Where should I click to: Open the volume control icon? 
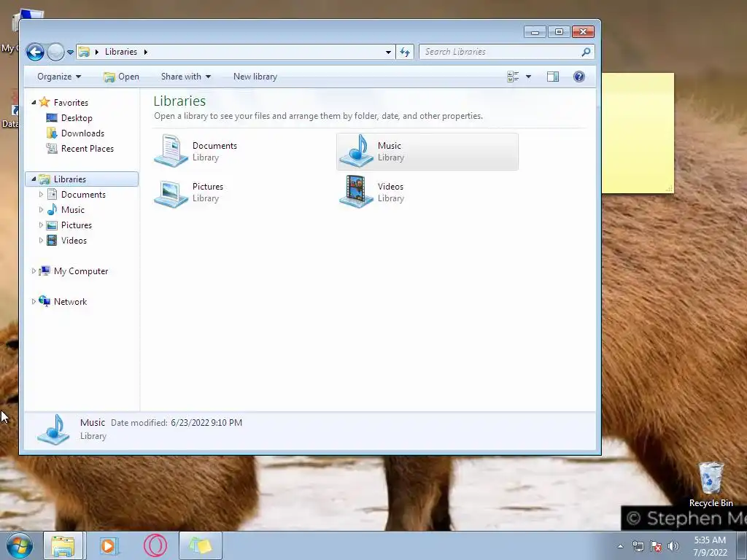[673, 546]
